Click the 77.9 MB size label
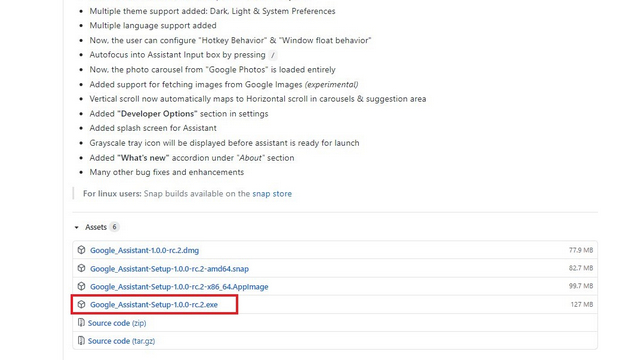Screen dimensions: 640x360 click(x=581, y=250)
